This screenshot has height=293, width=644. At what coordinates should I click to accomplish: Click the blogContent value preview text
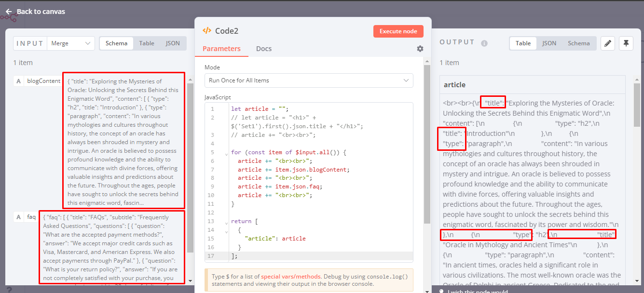point(123,142)
